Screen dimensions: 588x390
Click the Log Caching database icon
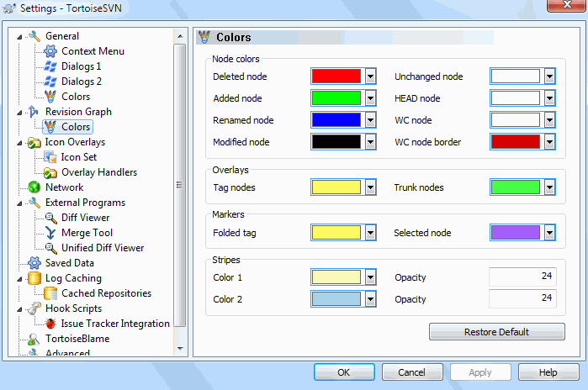[34, 278]
